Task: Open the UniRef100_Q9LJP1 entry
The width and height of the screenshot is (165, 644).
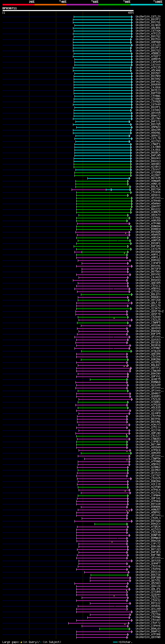Action: (x=148, y=589)
